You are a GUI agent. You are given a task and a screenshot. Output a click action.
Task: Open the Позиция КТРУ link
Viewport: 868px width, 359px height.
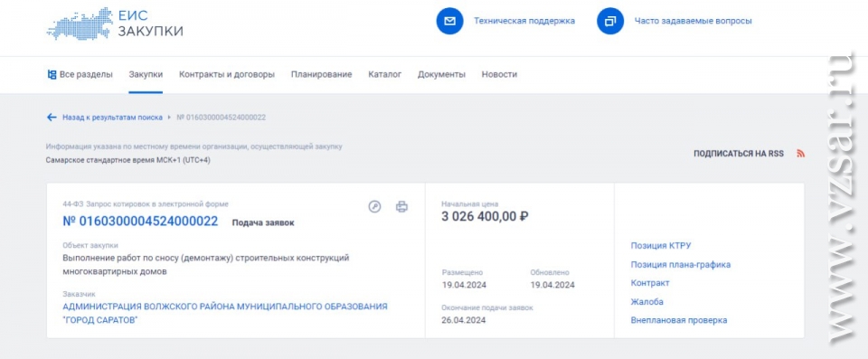point(661,246)
